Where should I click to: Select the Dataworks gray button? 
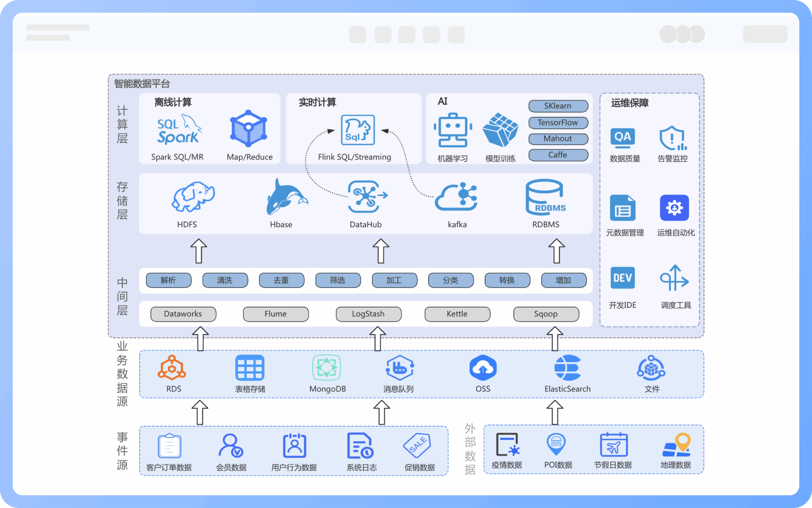point(183,314)
